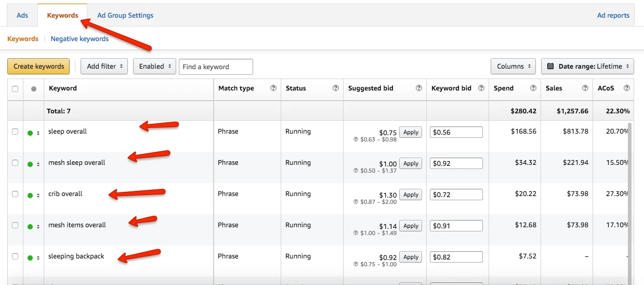Open the Status column help icon
This screenshot has height=285, width=644.
[336, 88]
